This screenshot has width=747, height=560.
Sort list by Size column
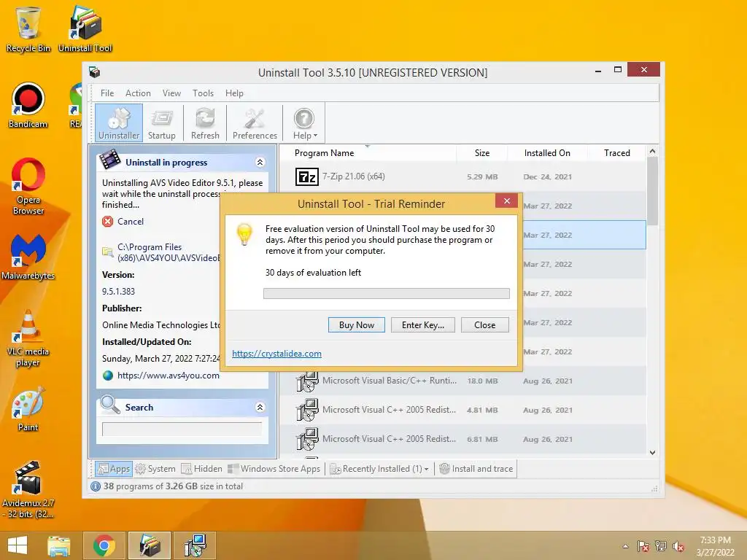pyautogui.click(x=481, y=153)
